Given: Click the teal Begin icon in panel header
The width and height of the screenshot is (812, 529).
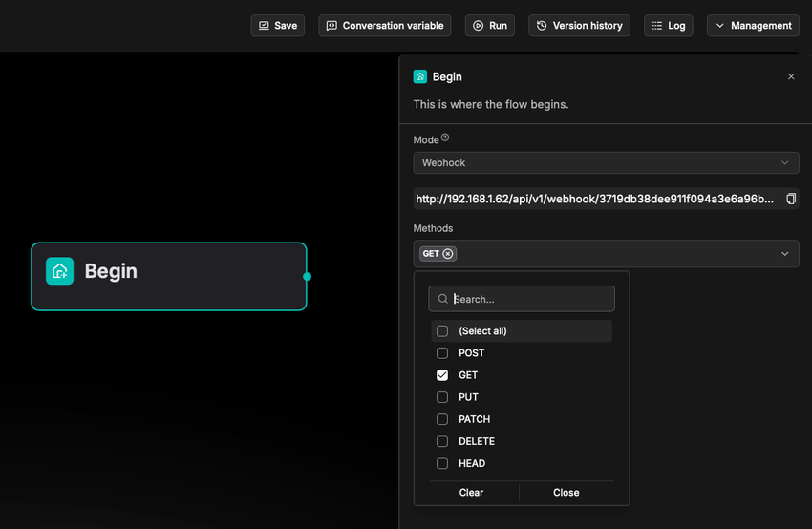Looking at the screenshot, I should click(420, 76).
